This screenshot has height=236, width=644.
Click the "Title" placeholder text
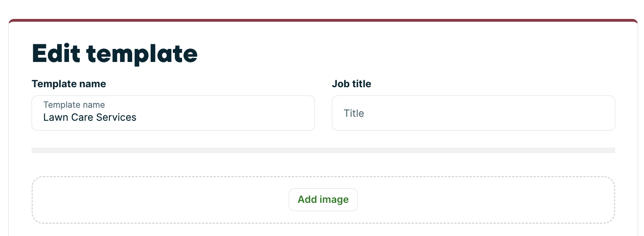point(354,114)
